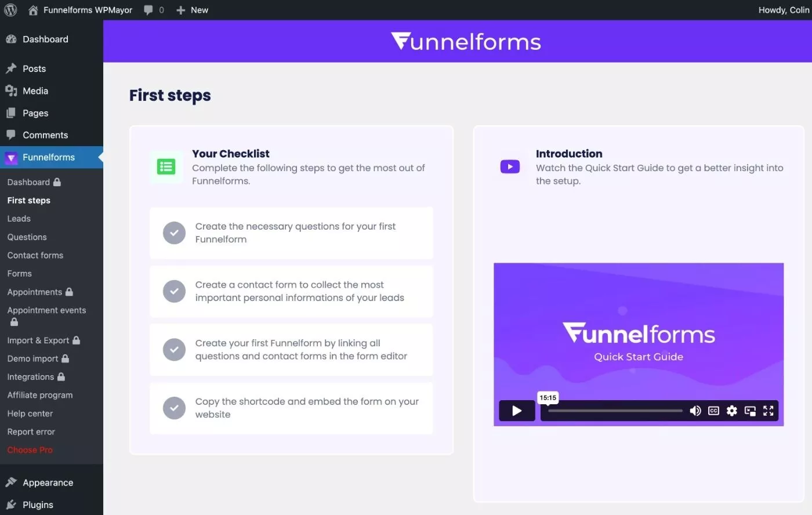Click the lock icon under Appointment events
Screen dimensions: 812x515
click(x=14, y=321)
